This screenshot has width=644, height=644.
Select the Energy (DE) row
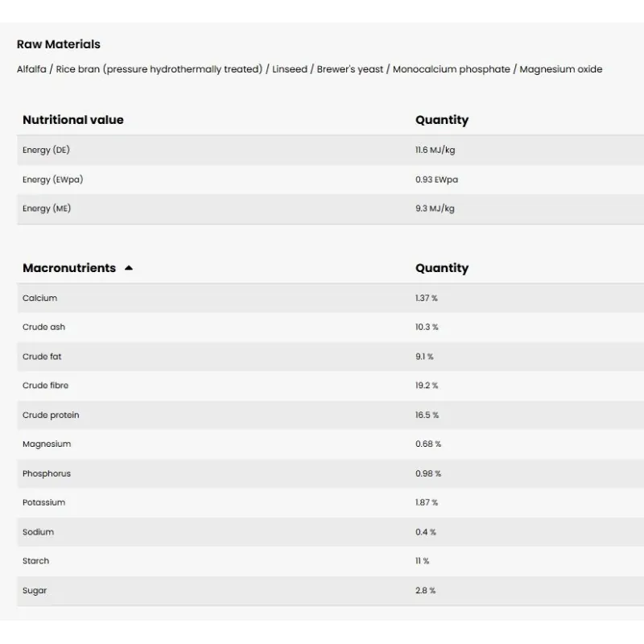[x=47, y=150]
